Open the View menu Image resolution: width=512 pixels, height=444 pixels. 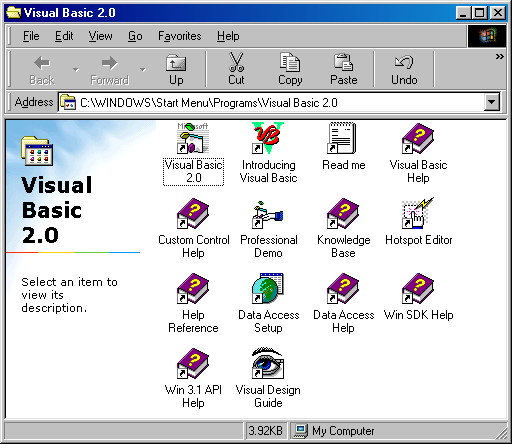click(x=100, y=36)
